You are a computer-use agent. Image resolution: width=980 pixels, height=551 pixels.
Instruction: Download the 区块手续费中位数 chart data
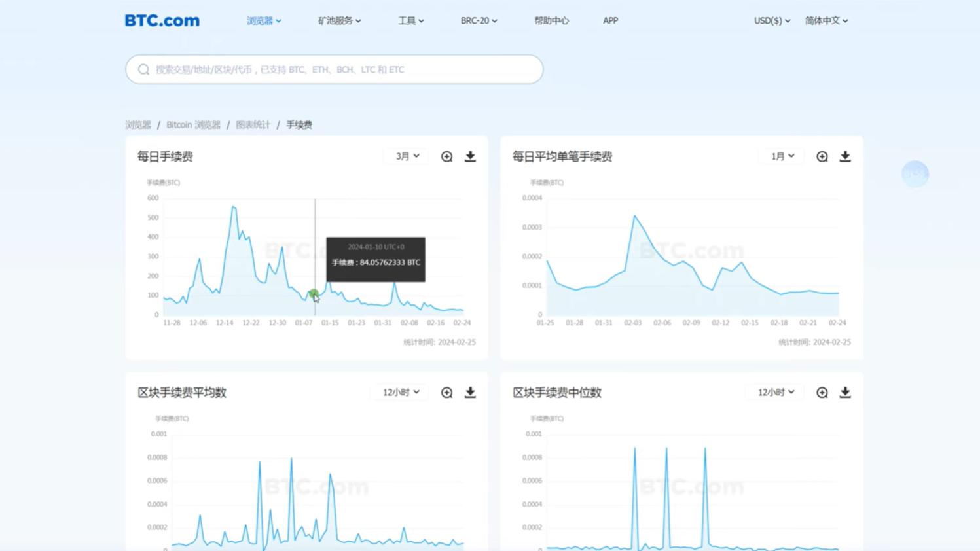click(x=845, y=393)
